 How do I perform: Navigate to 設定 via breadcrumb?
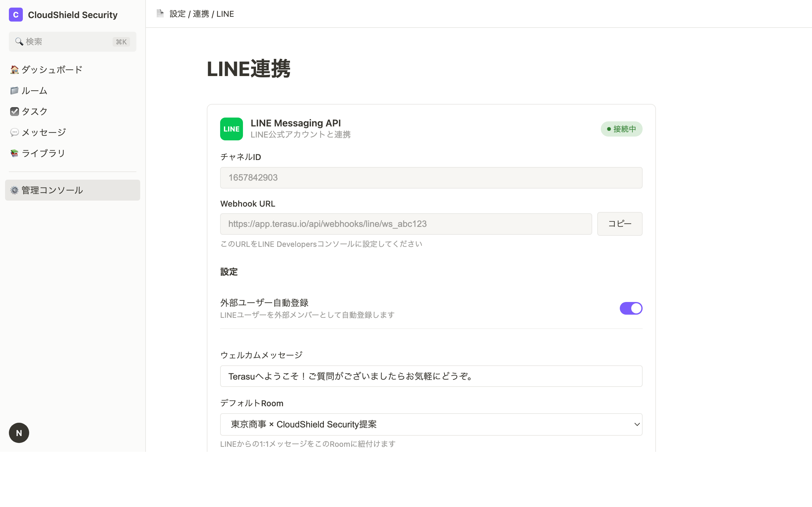[178, 14]
